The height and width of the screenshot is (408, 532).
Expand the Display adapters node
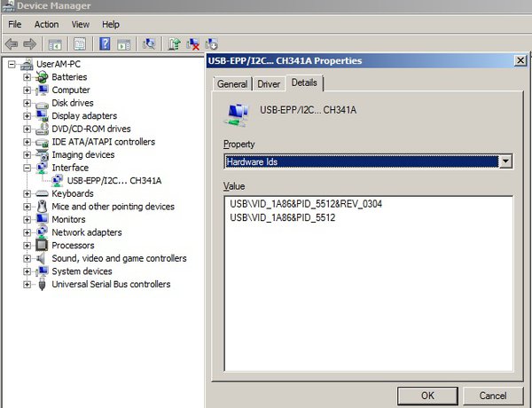(x=27, y=115)
